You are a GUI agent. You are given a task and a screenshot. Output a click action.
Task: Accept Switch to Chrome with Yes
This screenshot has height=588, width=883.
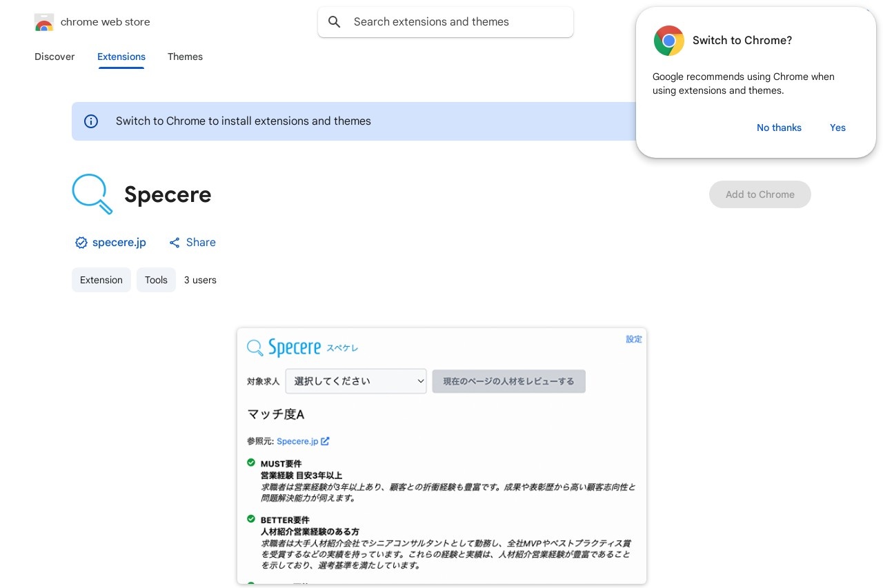pos(837,128)
